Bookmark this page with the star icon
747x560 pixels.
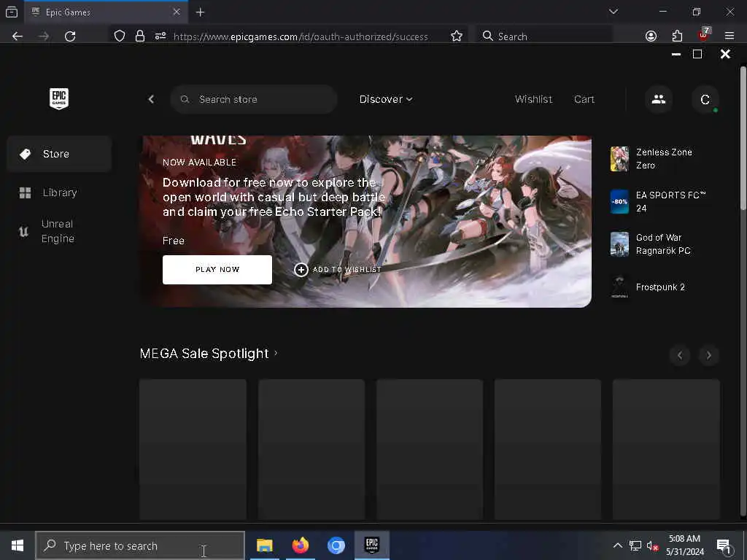(457, 36)
